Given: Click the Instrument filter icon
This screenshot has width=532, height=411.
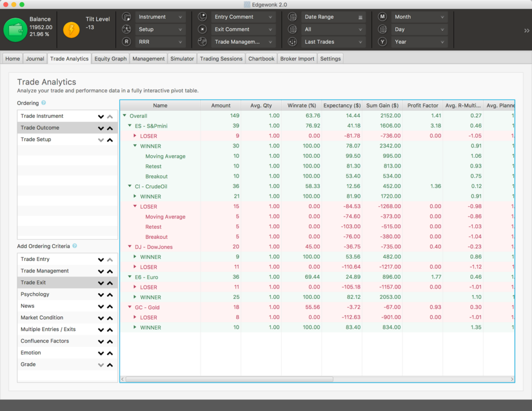Looking at the screenshot, I should point(126,16).
